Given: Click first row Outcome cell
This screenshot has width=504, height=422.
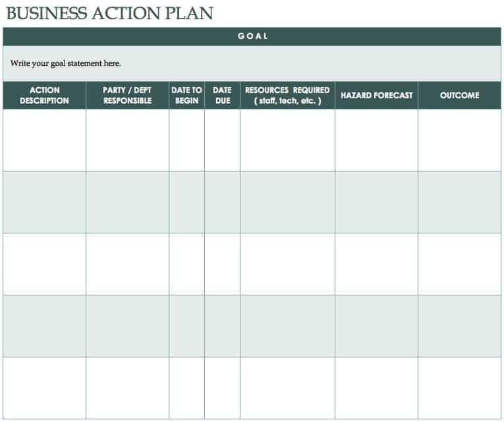Looking at the screenshot, I should (x=459, y=140).
